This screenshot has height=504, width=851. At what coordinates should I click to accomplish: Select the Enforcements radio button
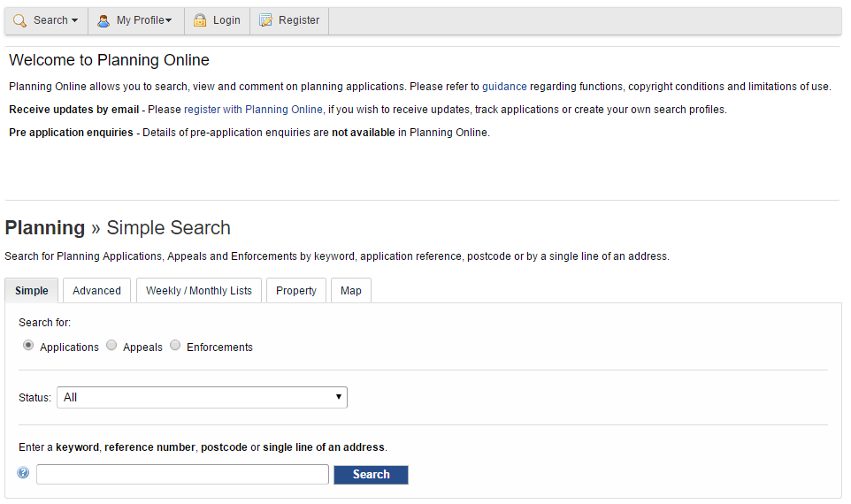(x=175, y=345)
